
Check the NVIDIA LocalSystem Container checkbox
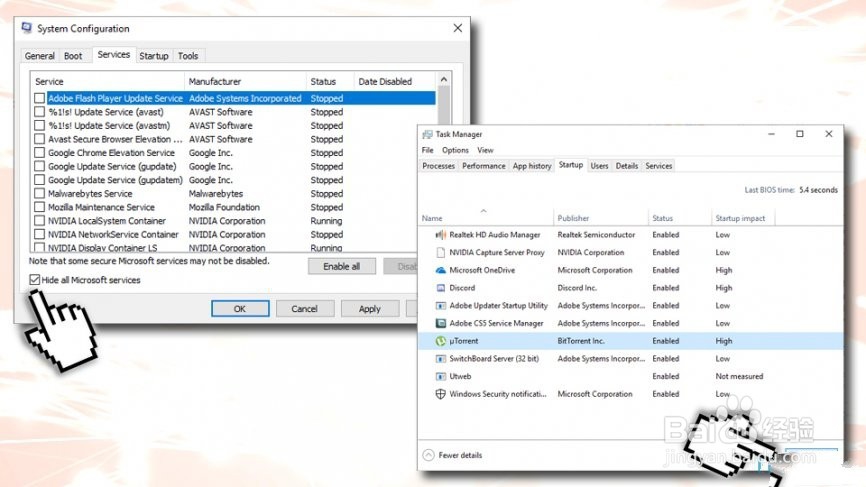point(39,220)
